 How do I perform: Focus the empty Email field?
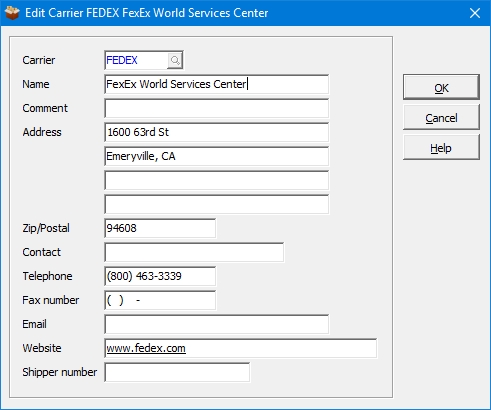(217, 324)
